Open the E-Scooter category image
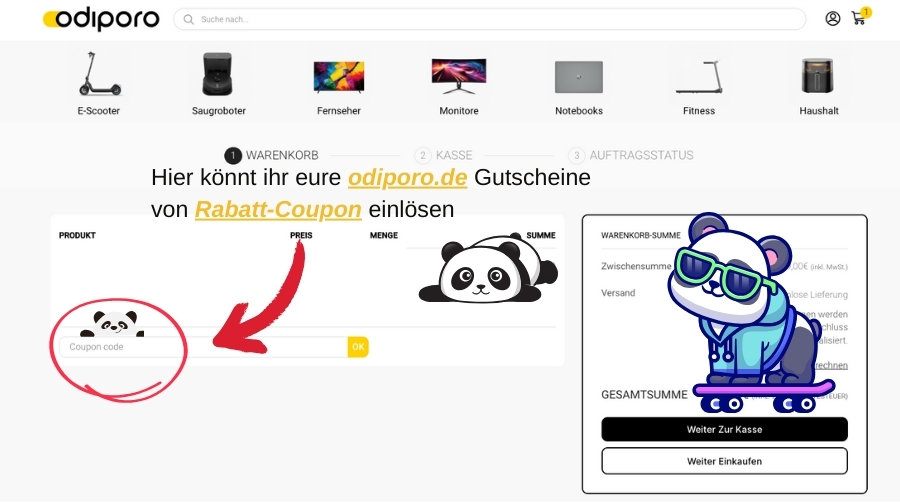900x502 pixels. click(x=99, y=74)
